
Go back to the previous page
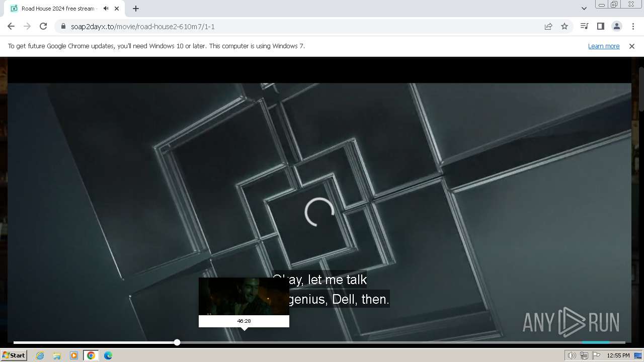(x=11, y=26)
